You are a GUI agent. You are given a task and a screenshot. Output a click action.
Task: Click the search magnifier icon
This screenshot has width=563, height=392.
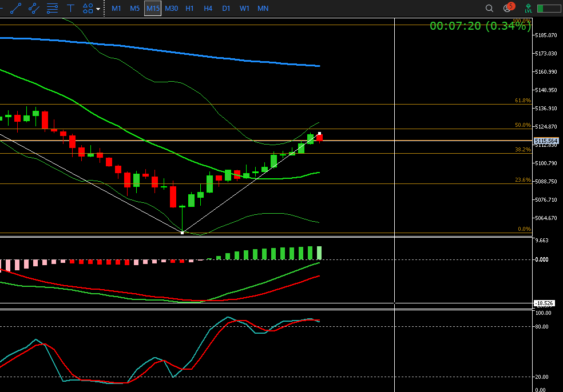coord(489,8)
